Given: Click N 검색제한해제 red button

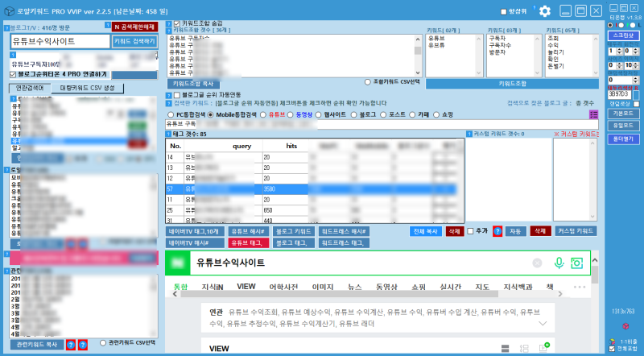Looking at the screenshot, I should [x=134, y=27].
